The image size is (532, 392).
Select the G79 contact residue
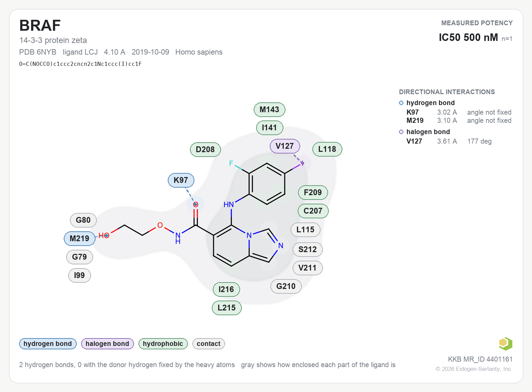click(79, 257)
